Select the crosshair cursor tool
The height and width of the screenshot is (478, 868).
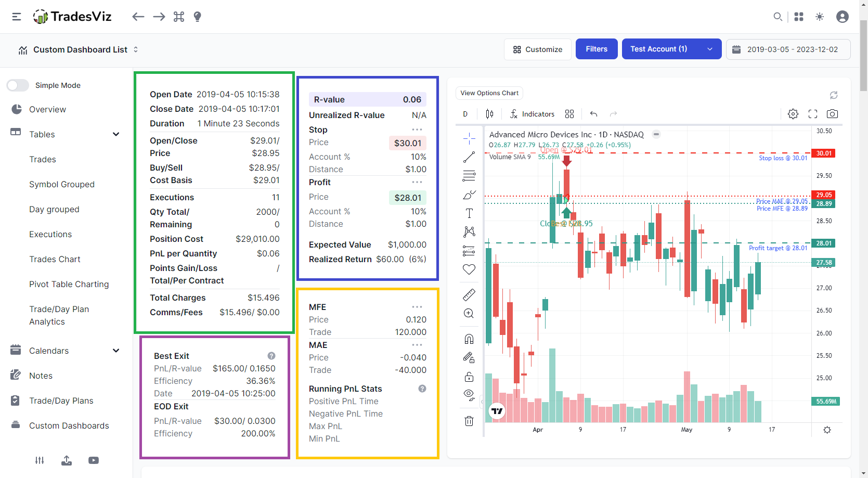click(x=469, y=138)
